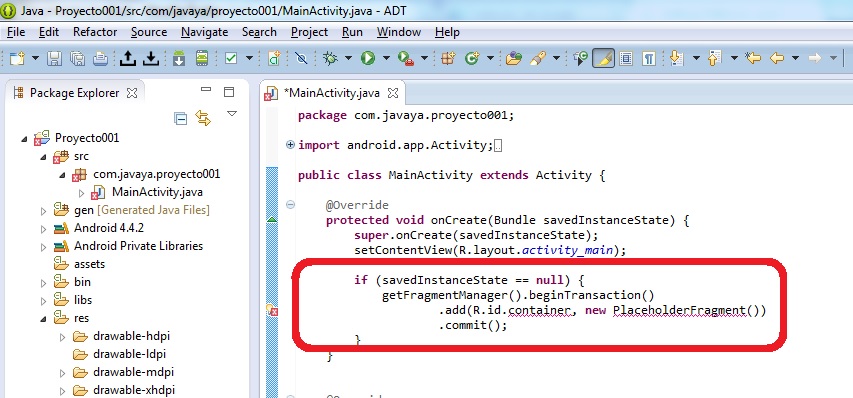This screenshot has height=398, width=853.
Task: Toggle Show Whitespace Characters pilcrow icon
Action: (648, 58)
